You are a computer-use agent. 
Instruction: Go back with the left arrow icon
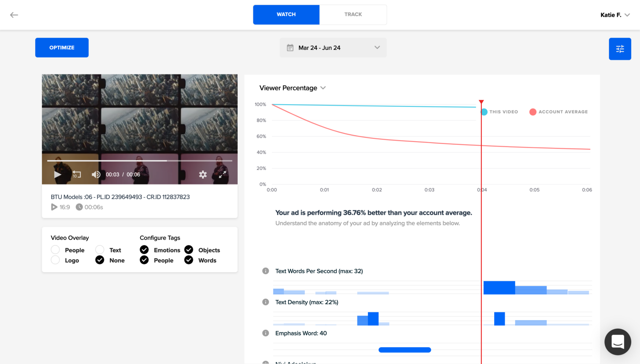(x=14, y=15)
